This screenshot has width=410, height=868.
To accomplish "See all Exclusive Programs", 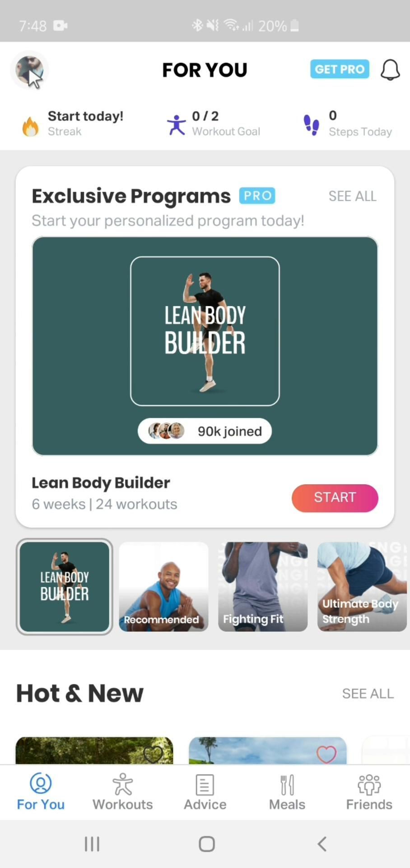I will click(352, 196).
